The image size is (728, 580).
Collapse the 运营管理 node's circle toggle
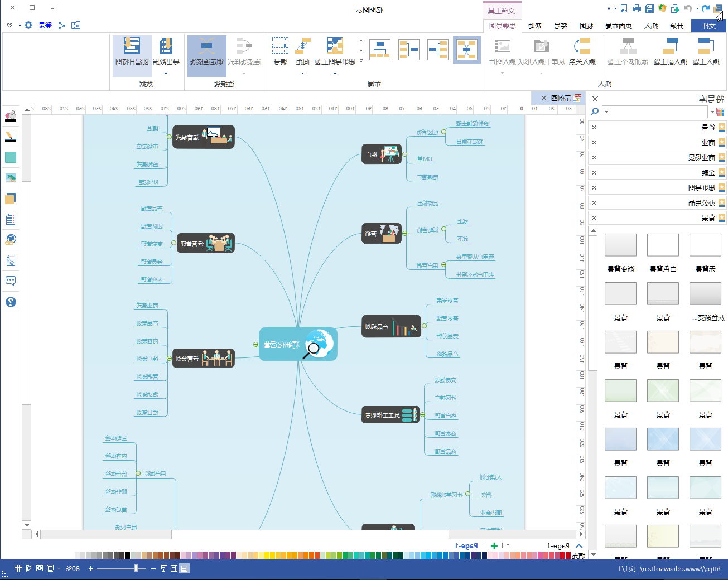173,244
